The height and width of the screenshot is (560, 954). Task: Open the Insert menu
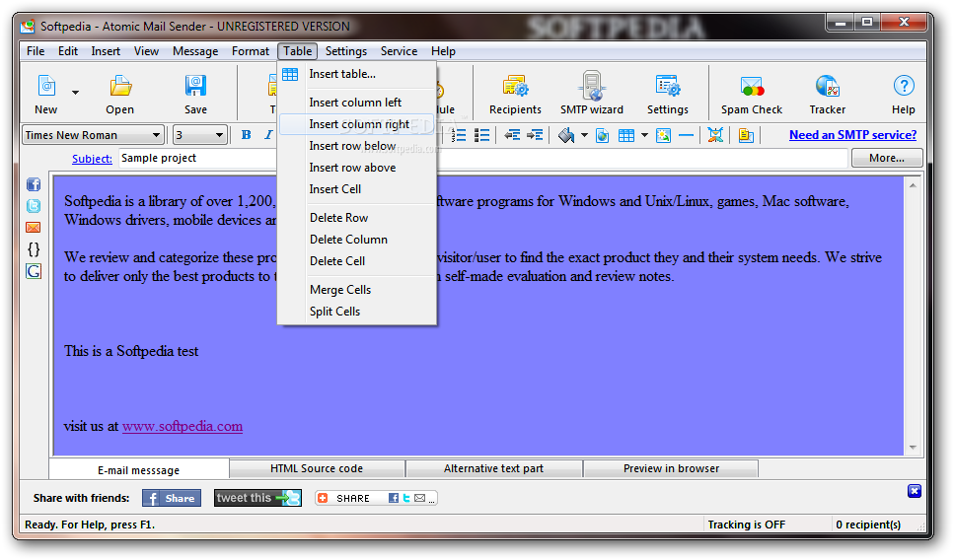tap(106, 51)
